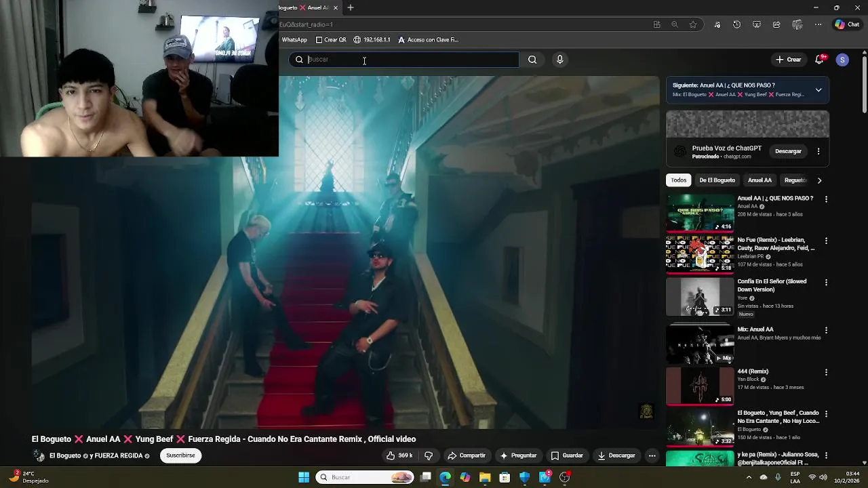Open Microsoft Edge from the taskbar
868x488 pixels.
point(445,477)
